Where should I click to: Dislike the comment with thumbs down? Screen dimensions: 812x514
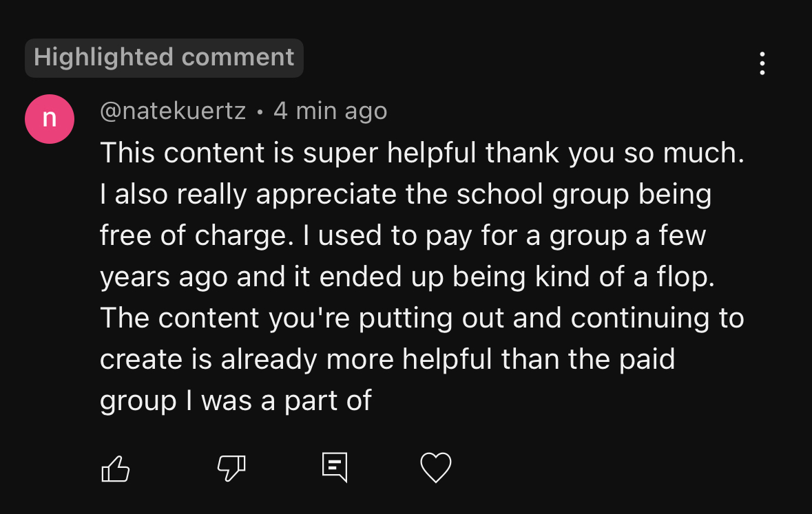click(x=231, y=469)
